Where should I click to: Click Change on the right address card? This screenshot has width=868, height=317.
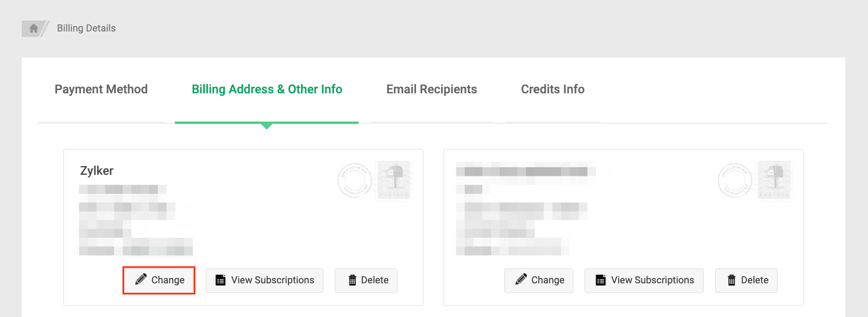[x=538, y=280]
